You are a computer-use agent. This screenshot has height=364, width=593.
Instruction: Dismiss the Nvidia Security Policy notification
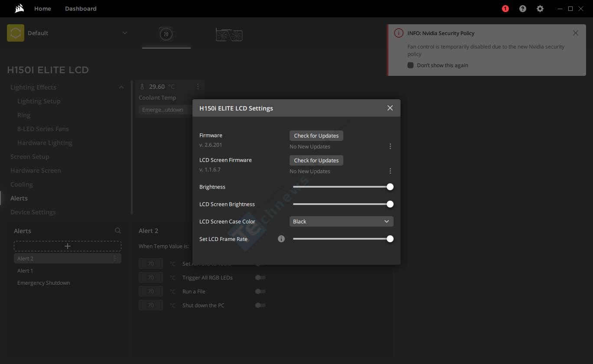[x=576, y=33]
